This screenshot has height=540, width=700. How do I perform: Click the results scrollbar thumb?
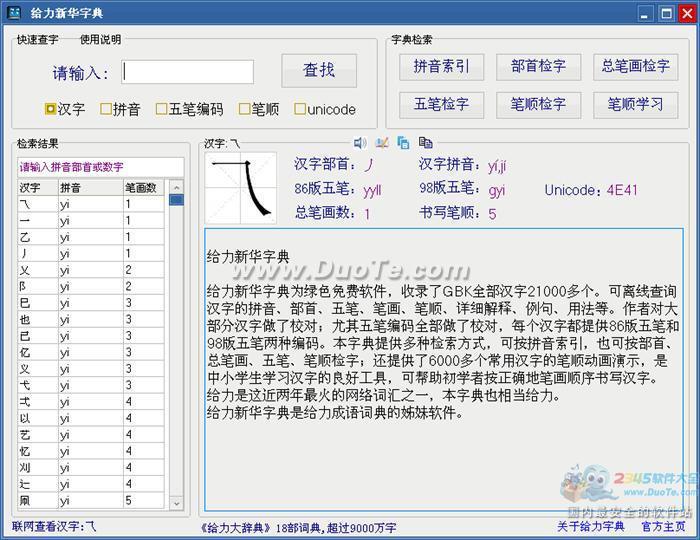(x=176, y=199)
